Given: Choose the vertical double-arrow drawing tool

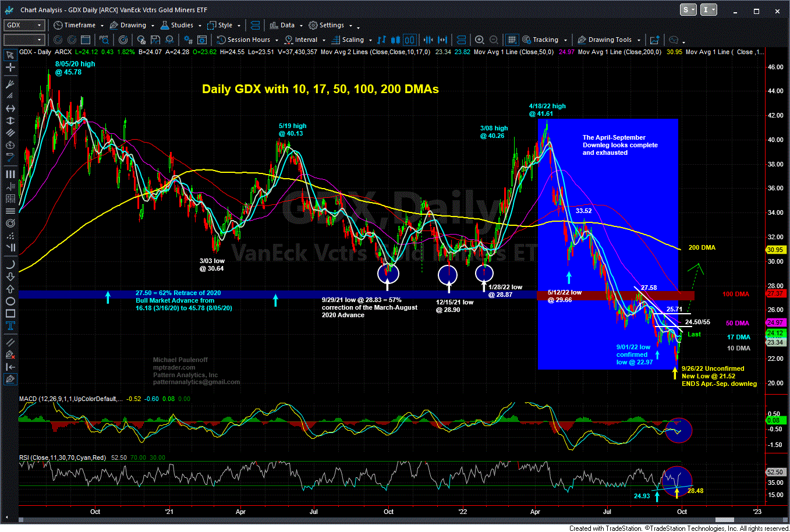Looking at the screenshot, I should click(x=10, y=120).
